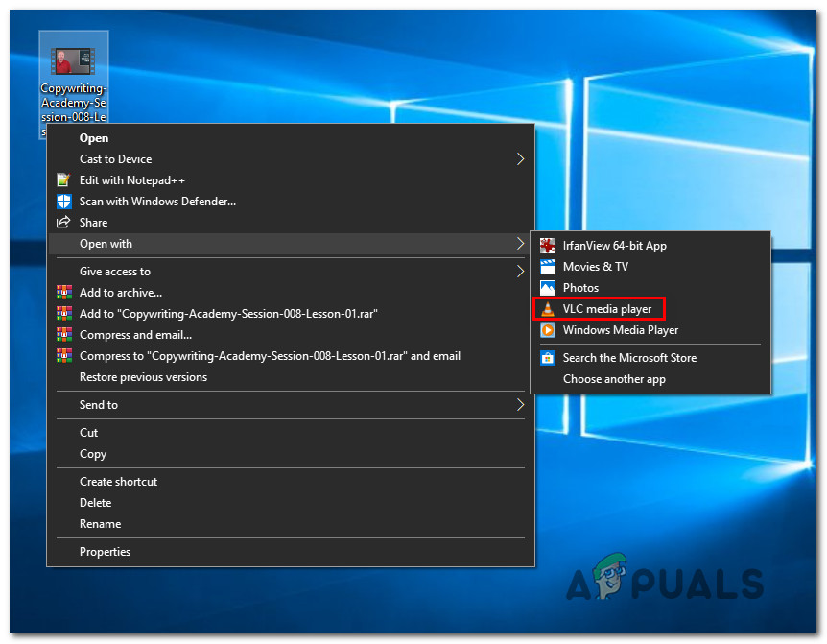The image size is (827, 644).
Task: Open the file with Movies & TV
Action: point(650,267)
